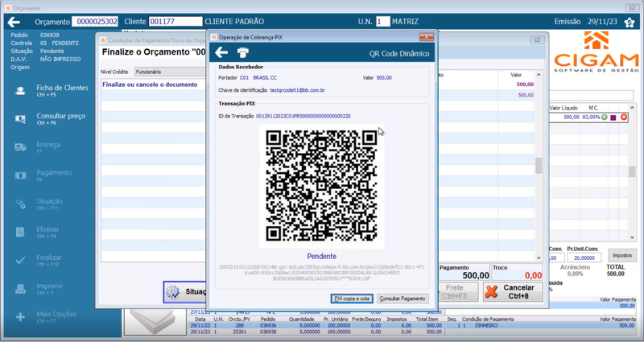Go back using PIX dialog arrow
The image size is (644, 342).
pos(221,52)
